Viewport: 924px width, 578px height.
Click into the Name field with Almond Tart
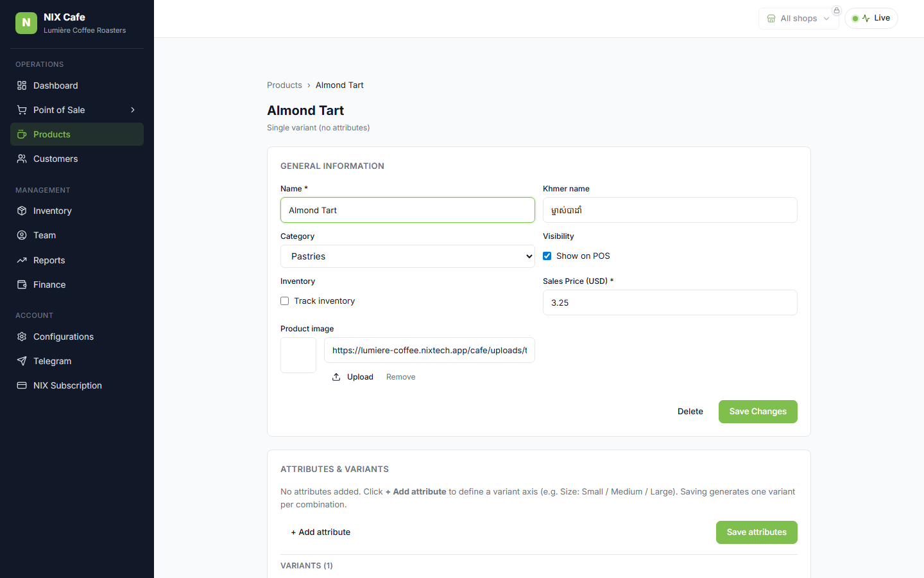tap(407, 210)
